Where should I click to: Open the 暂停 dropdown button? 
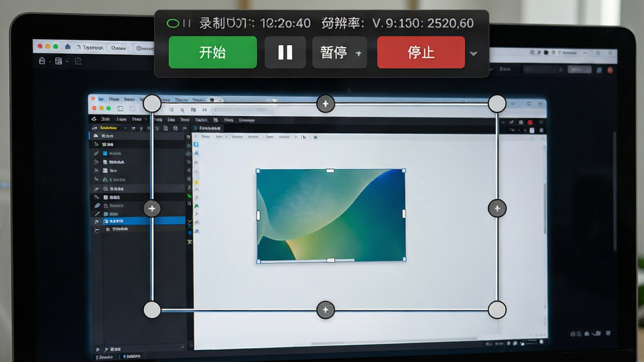340,52
